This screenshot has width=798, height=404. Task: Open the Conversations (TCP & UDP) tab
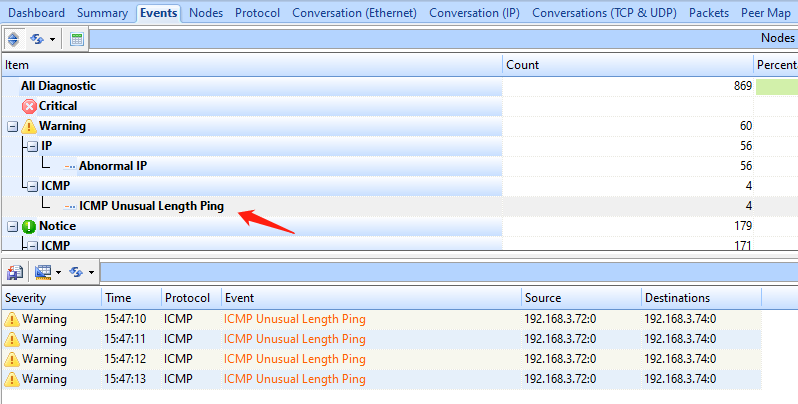click(x=605, y=13)
